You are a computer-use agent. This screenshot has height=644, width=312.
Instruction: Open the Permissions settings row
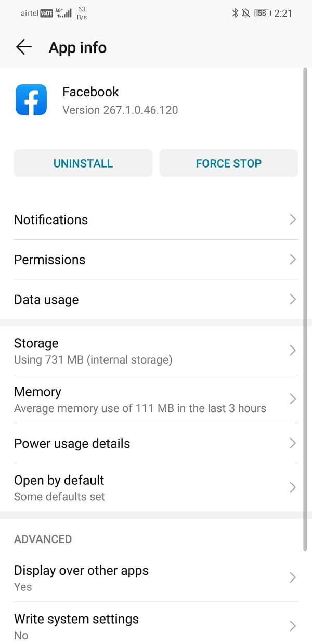[x=155, y=260]
